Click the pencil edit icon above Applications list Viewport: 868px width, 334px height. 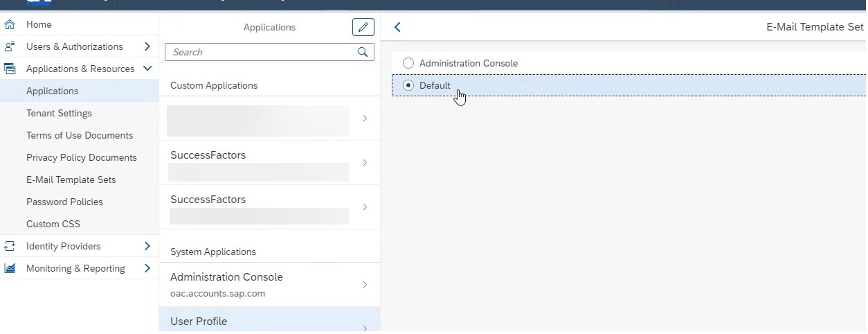tap(363, 27)
